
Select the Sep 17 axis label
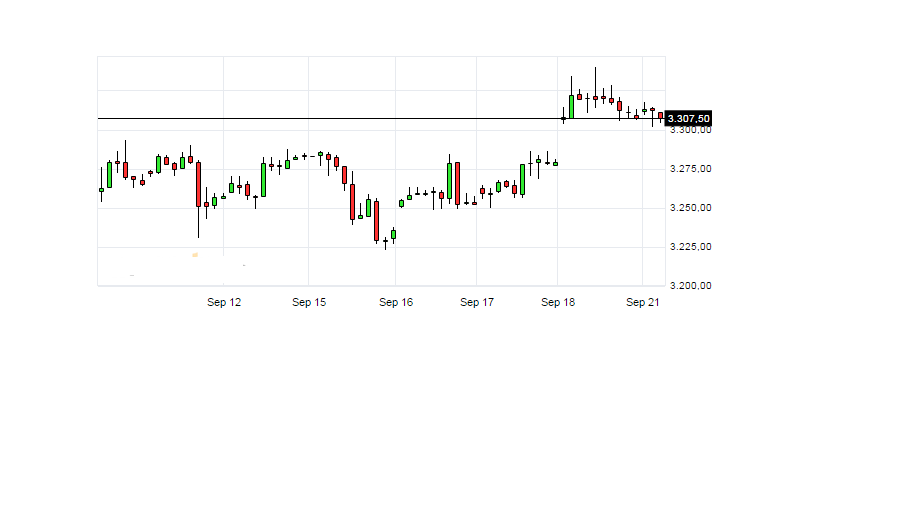477,302
